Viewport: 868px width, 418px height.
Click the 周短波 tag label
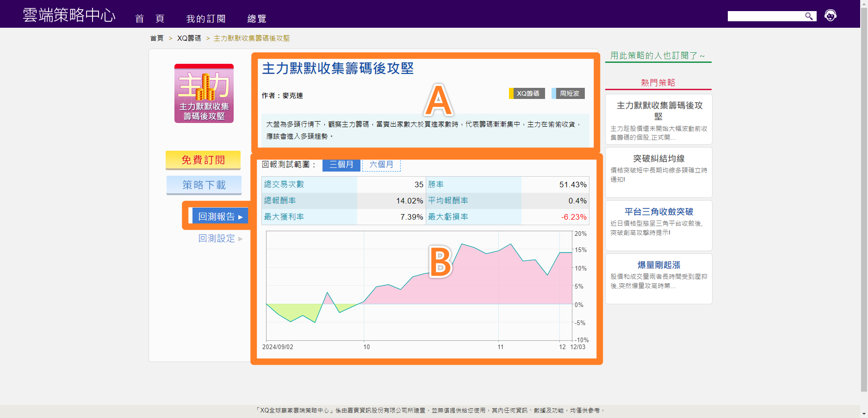569,93
